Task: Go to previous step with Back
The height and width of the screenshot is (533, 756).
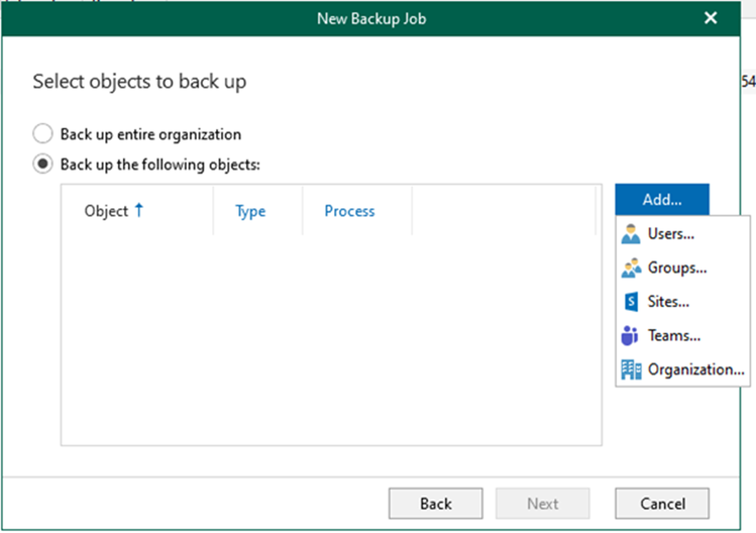Action: [x=435, y=503]
